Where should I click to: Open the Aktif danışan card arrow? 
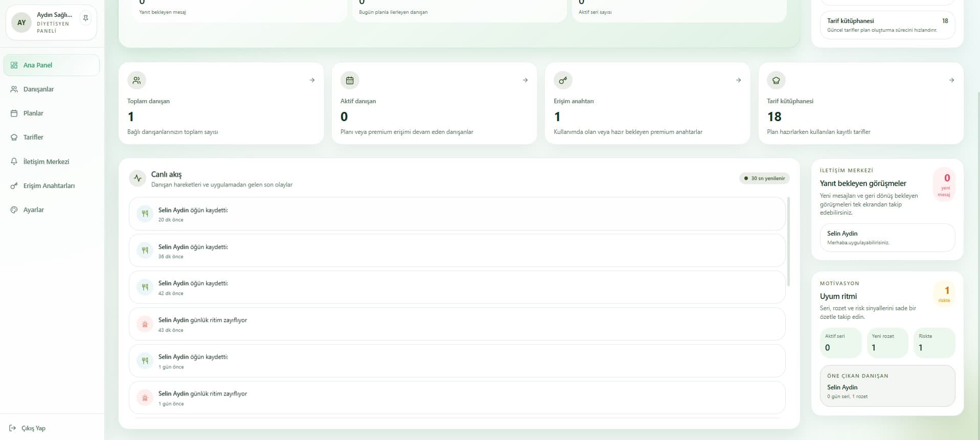tap(525, 80)
